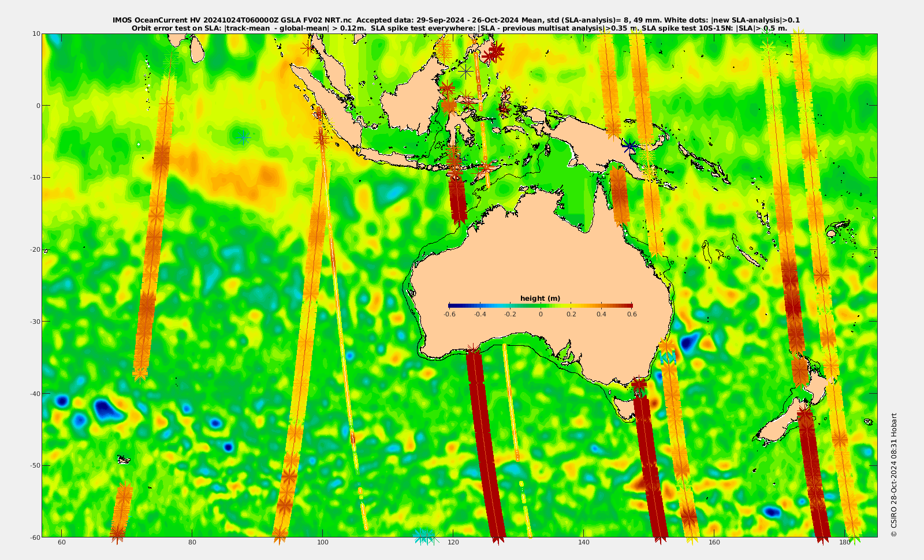Click the height colorbar gradient strip

click(x=541, y=306)
